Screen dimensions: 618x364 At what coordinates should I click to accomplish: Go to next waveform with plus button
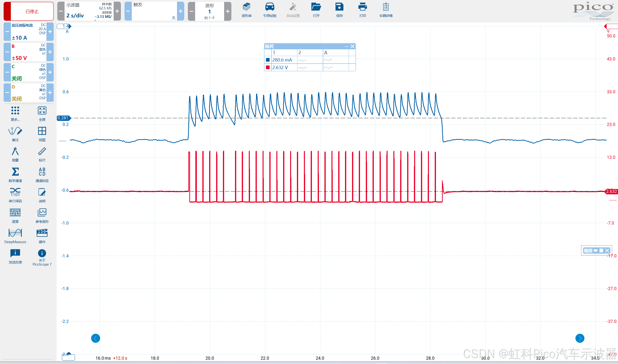click(228, 11)
